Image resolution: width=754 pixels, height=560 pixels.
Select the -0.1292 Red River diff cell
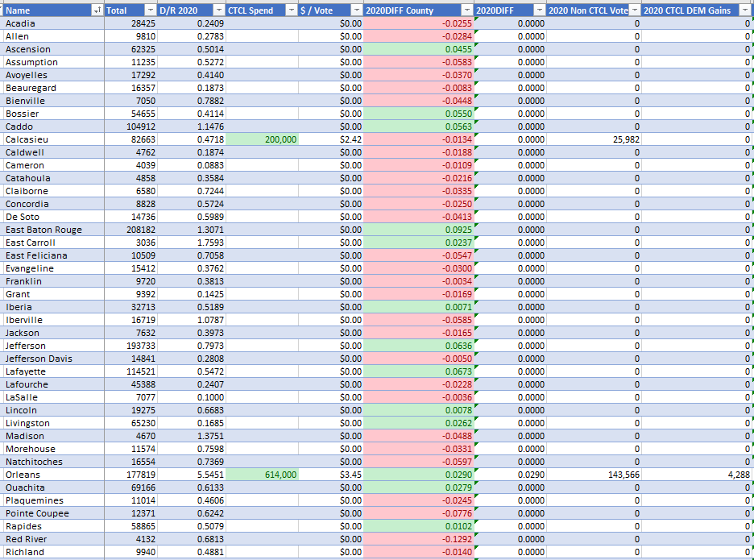419,539
